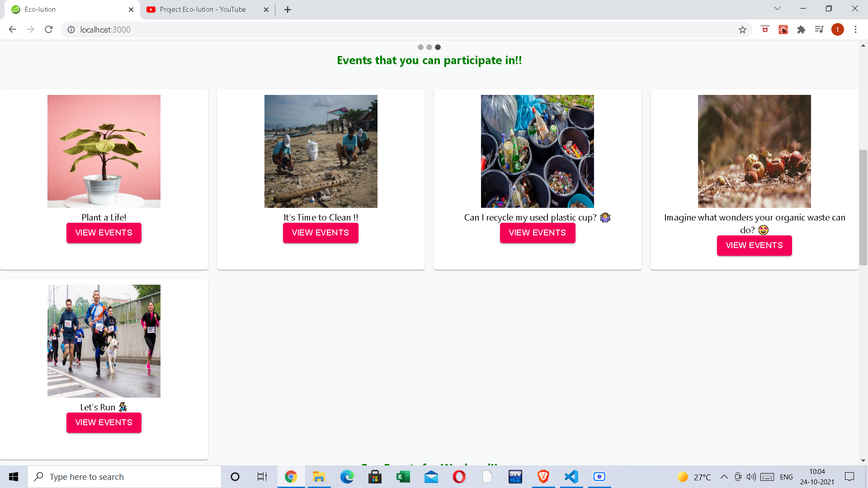
Task: Select the first carousel dot indicator
Action: (x=420, y=47)
